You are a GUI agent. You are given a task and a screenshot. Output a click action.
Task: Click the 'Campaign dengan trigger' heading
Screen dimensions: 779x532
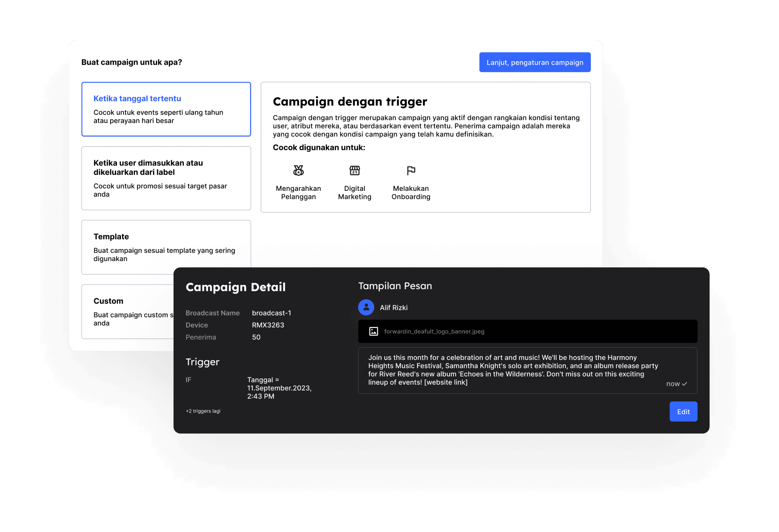(x=350, y=101)
